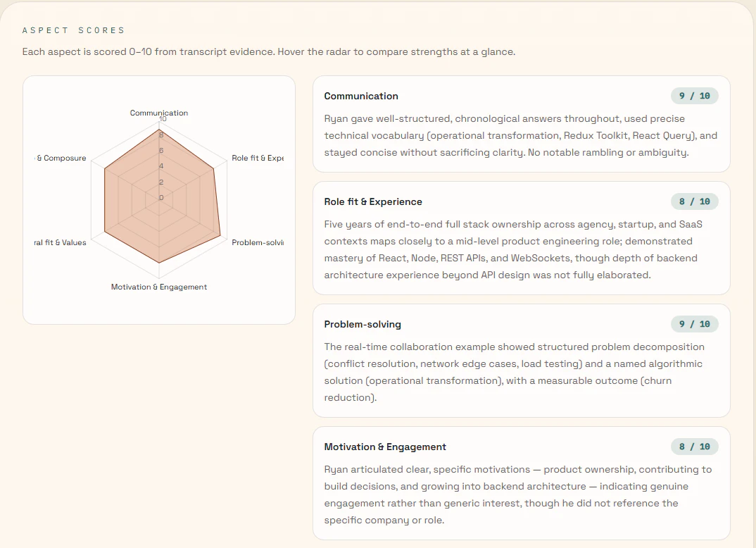Click the Problem-solving card description paragraph
The image size is (756, 548).
click(x=515, y=372)
